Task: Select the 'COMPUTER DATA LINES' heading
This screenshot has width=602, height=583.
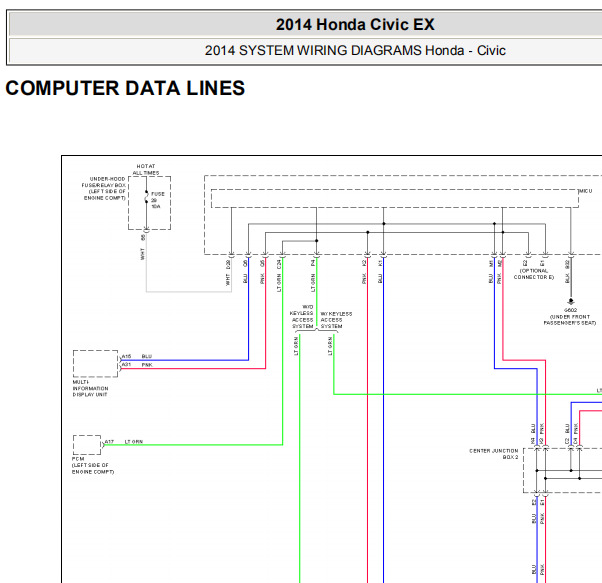Action: [125, 88]
